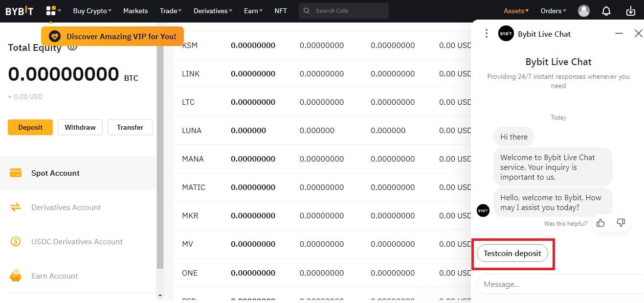Click the Bybit bot avatar in chat
This screenshot has height=303, width=644.
click(483, 210)
